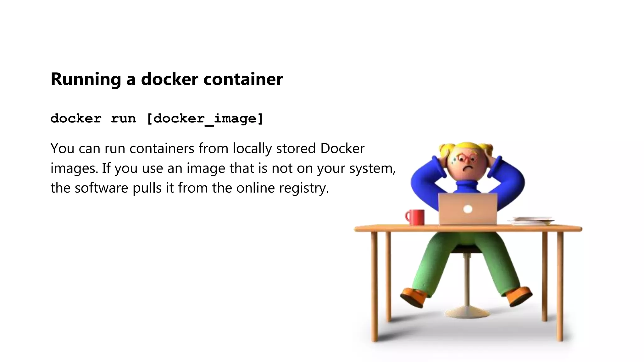Select the docker run command text

click(x=157, y=119)
